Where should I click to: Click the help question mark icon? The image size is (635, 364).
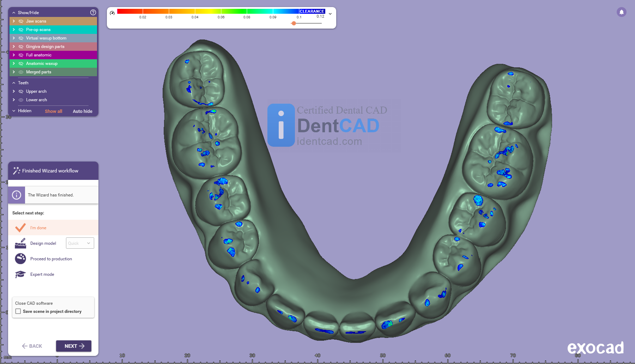(x=93, y=12)
